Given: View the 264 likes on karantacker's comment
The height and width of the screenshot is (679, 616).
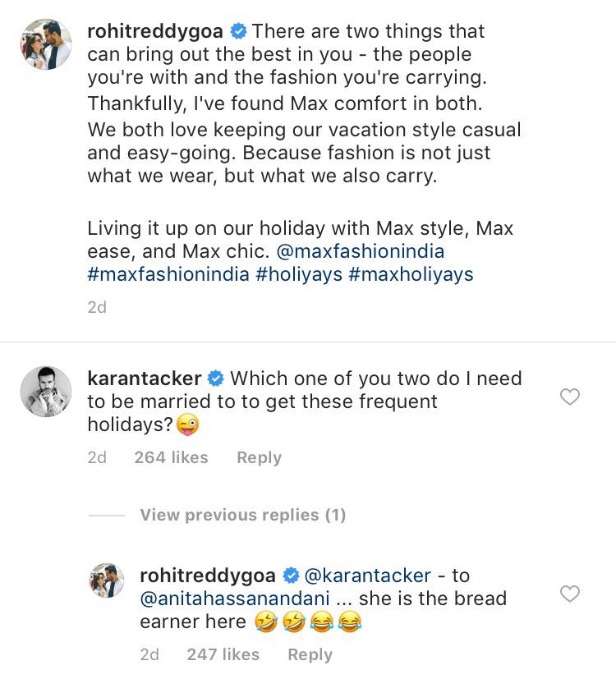Looking at the screenshot, I should tap(171, 457).
